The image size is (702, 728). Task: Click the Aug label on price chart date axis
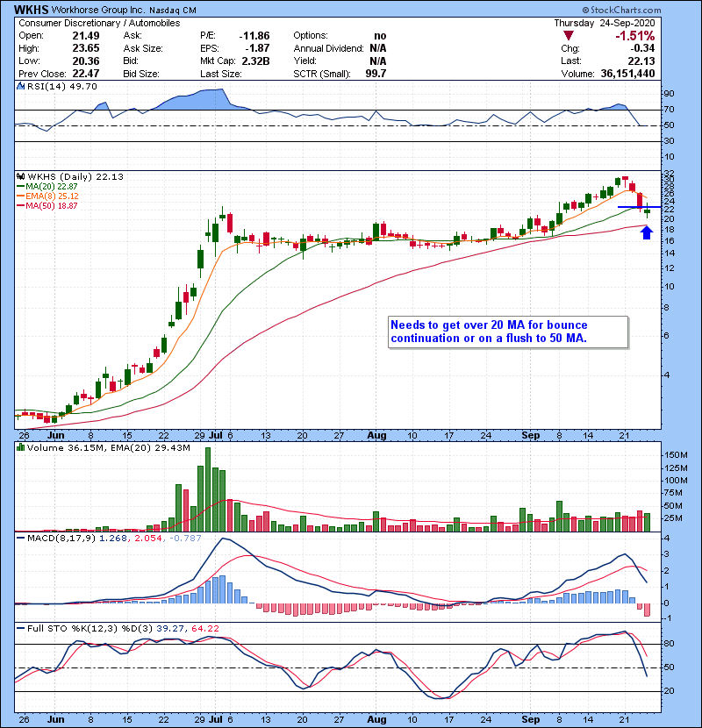point(376,436)
